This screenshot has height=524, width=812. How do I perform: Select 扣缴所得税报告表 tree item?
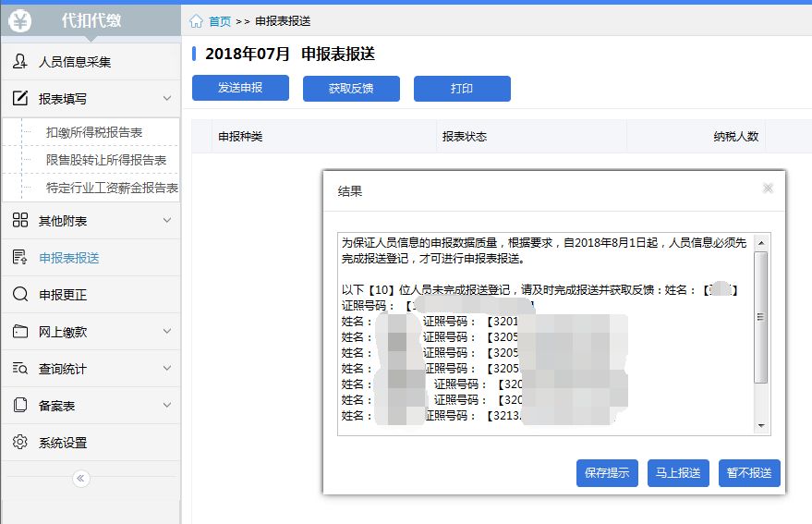[94, 133]
